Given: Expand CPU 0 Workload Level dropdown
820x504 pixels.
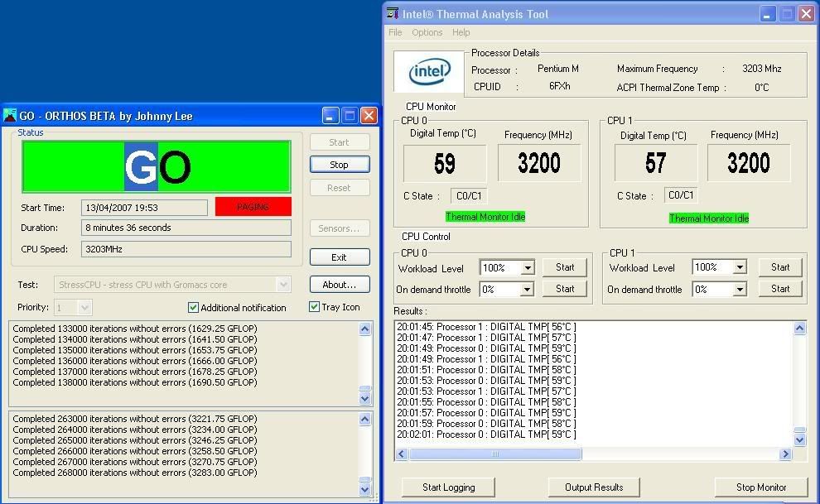Looking at the screenshot, I should click(528, 268).
